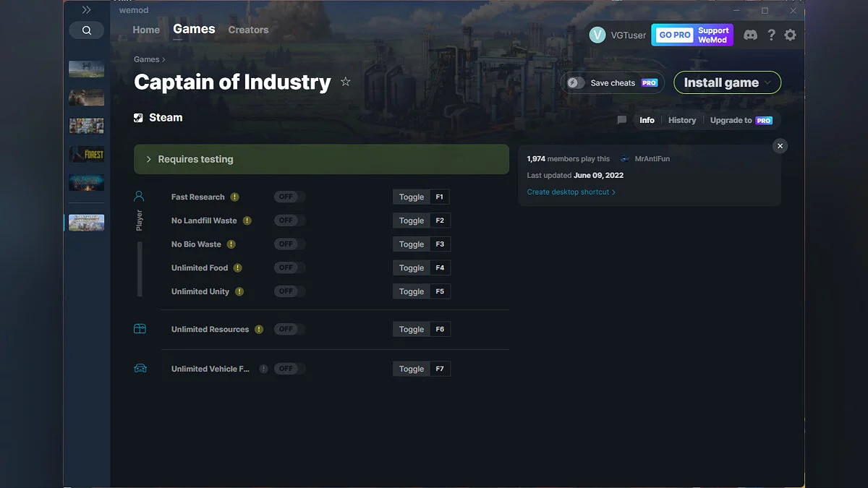
Task: Click the inventory box category icon
Action: tap(140, 329)
